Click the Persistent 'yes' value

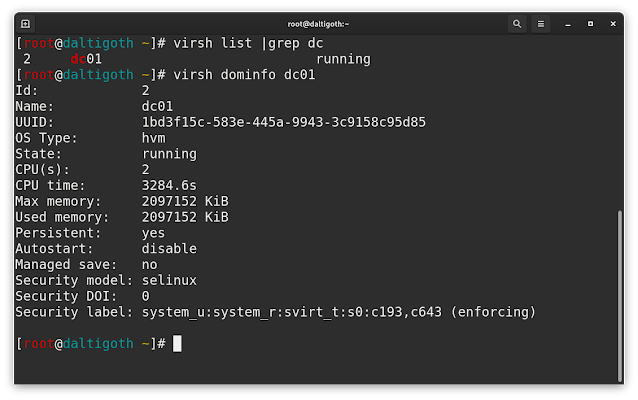tap(154, 233)
